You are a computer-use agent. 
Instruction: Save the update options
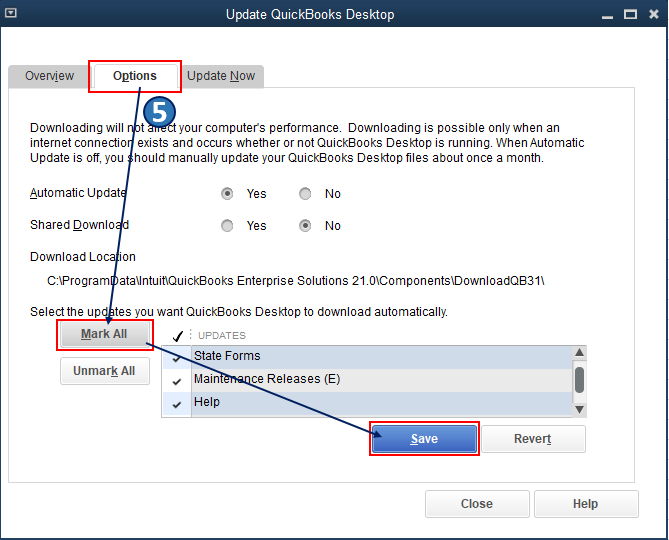pos(424,438)
